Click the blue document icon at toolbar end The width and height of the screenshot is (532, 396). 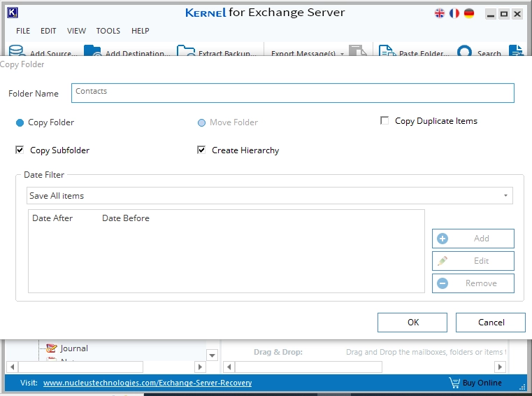[x=516, y=50]
